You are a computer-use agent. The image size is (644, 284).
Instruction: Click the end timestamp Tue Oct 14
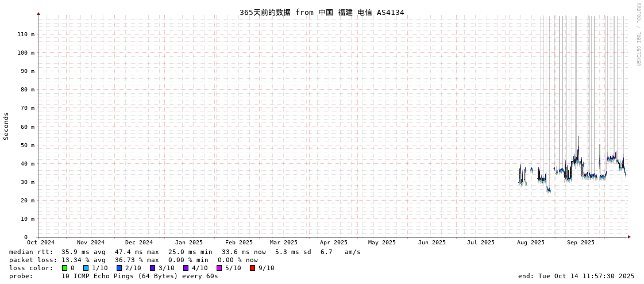(576, 276)
